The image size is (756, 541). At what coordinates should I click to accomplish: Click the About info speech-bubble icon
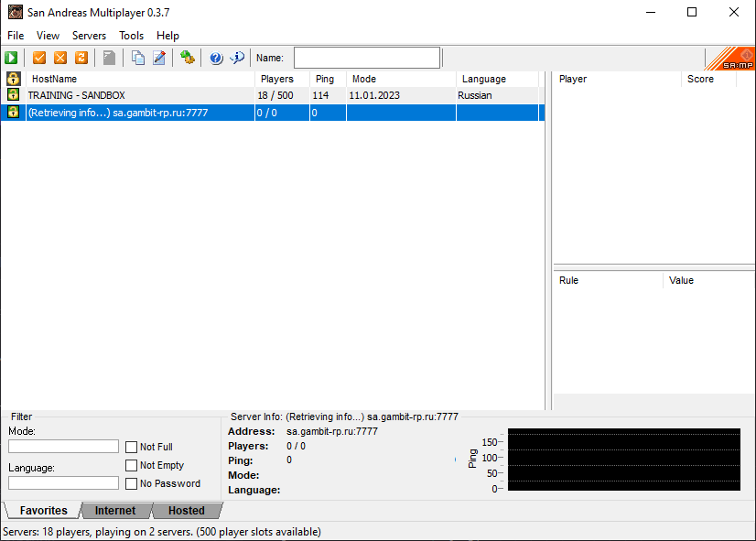click(x=237, y=58)
